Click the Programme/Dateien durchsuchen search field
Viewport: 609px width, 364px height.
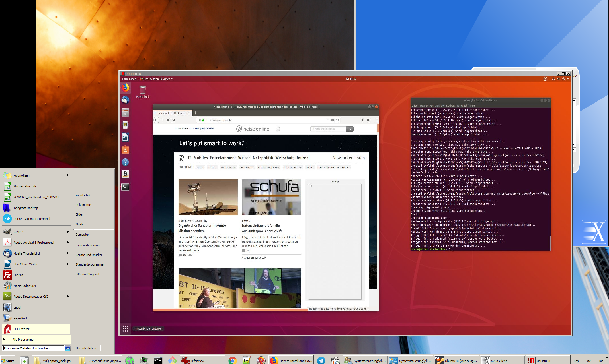point(33,348)
